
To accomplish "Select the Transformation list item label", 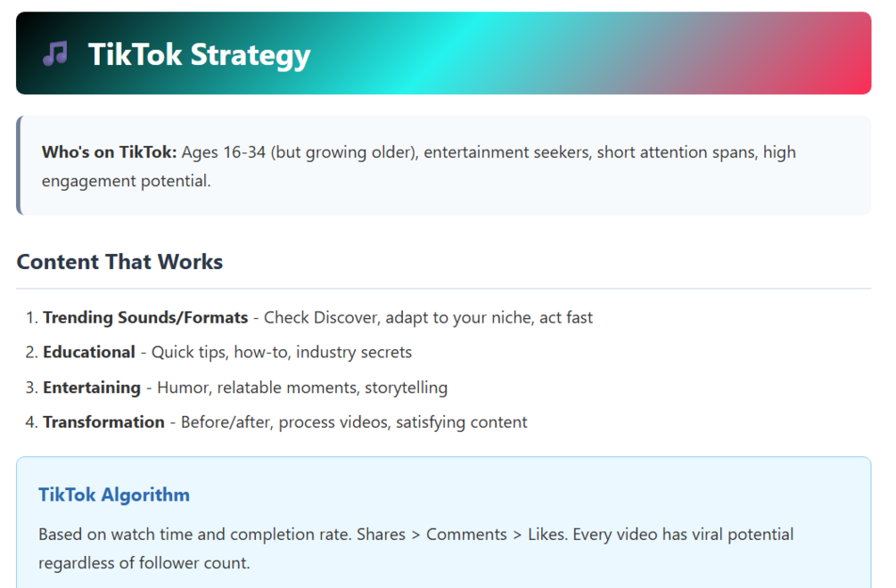I will point(103,422).
